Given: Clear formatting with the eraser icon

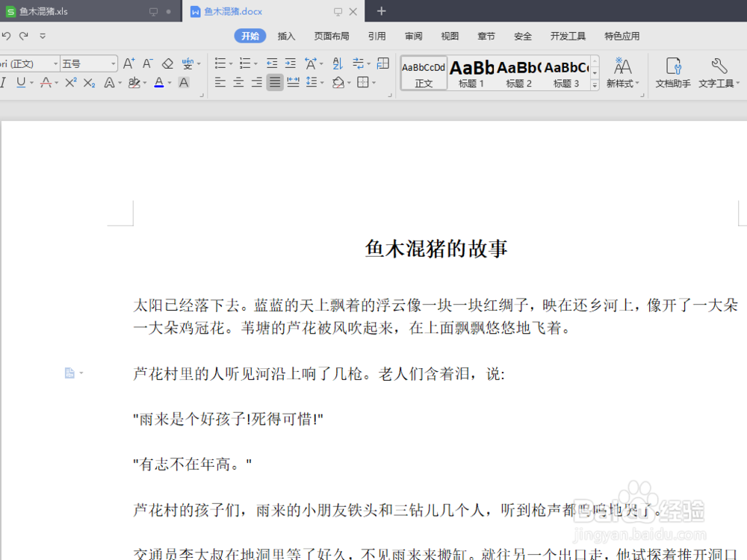Looking at the screenshot, I should [167, 63].
